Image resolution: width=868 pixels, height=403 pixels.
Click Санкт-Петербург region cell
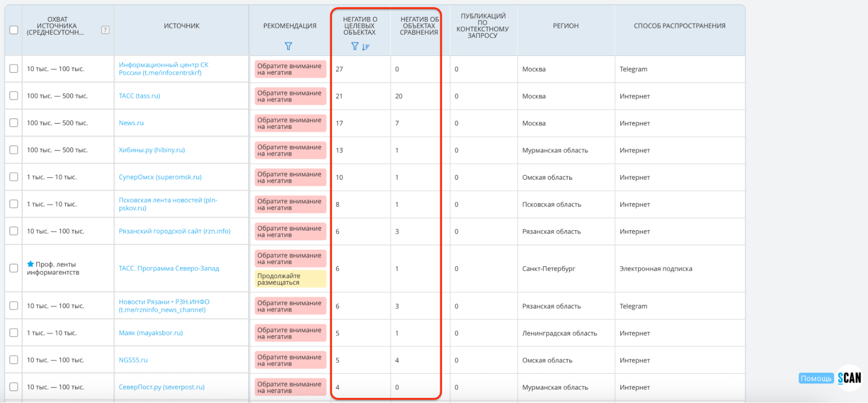coord(548,268)
